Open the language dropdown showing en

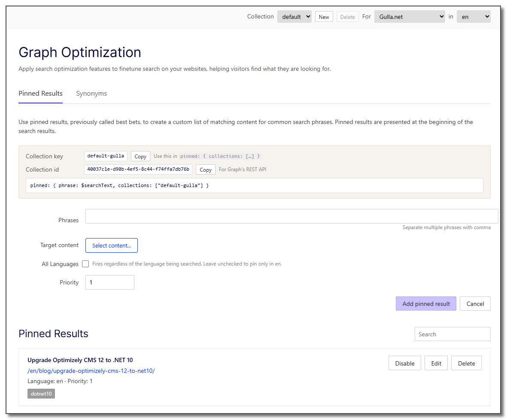pos(474,17)
